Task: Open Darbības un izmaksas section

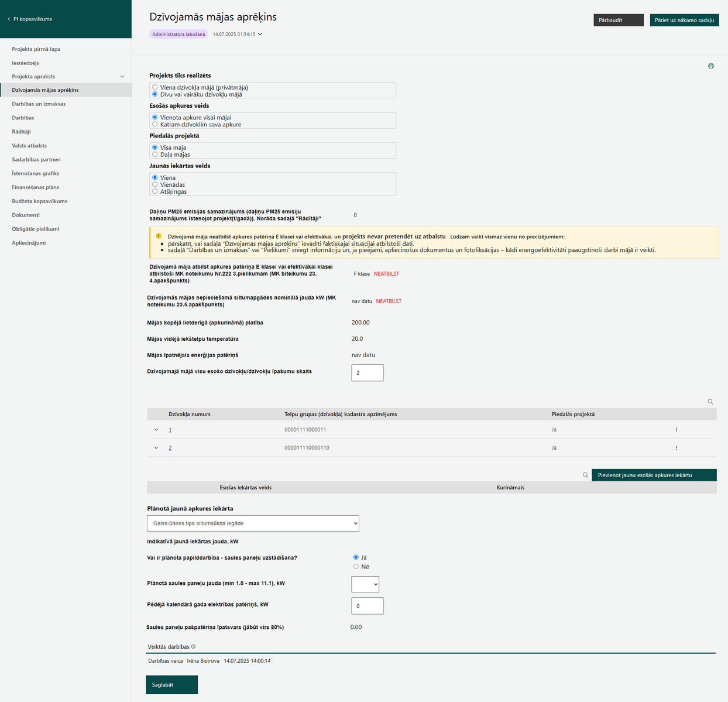Action: 39,104
